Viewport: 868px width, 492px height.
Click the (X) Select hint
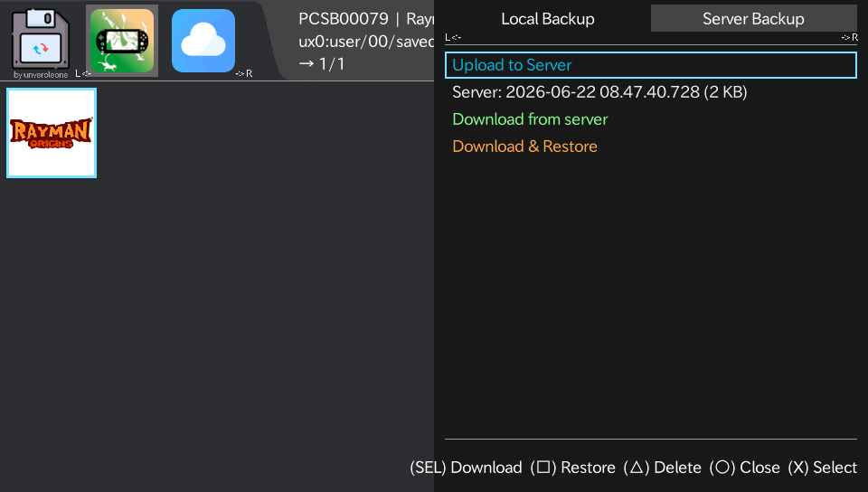click(x=823, y=468)
